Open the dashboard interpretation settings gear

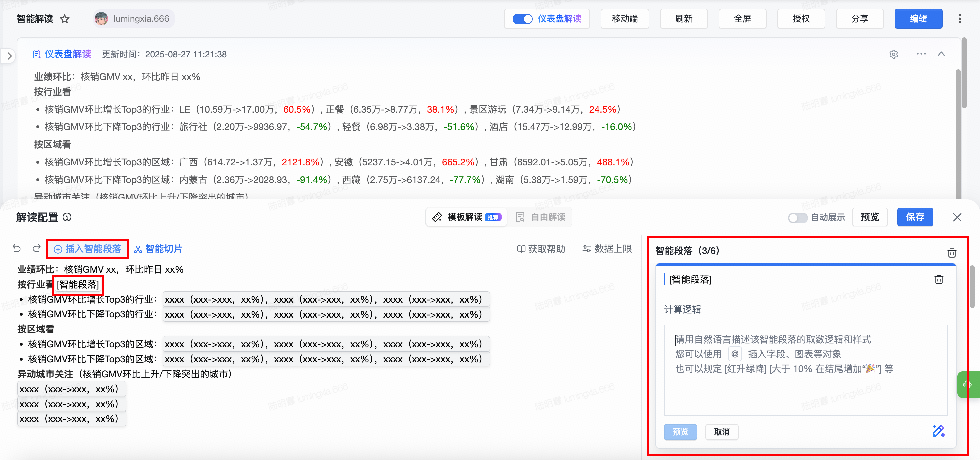point(893,54)
